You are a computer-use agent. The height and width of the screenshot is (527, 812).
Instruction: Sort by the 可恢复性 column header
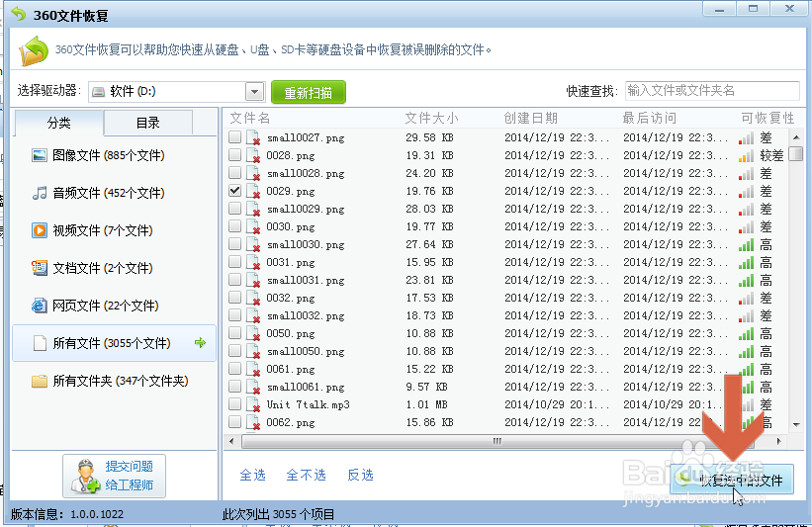tap(767, 119)
